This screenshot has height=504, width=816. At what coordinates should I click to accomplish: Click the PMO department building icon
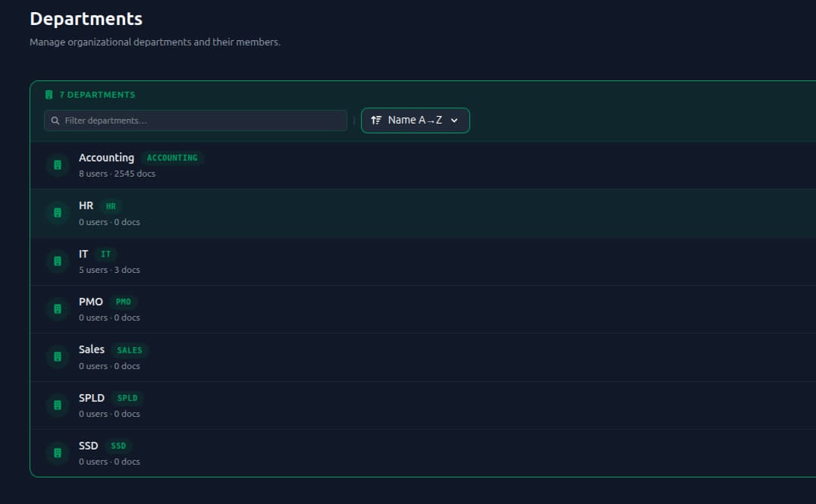[58, 309]
